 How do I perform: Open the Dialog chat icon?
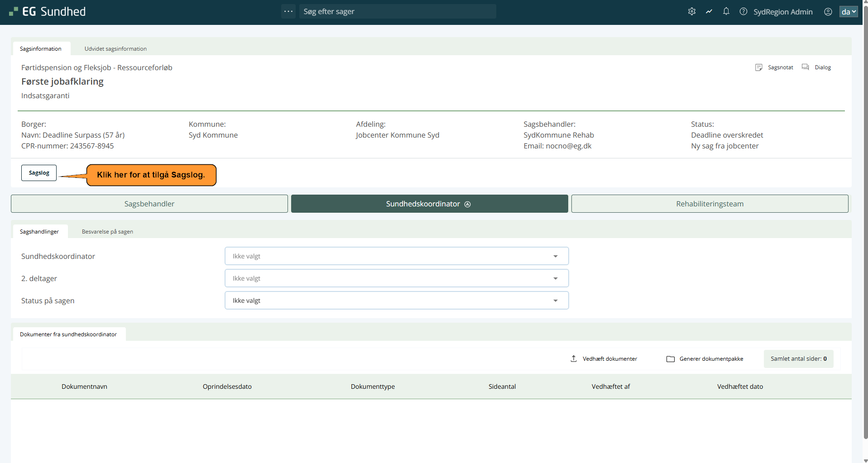click(805, 67)
